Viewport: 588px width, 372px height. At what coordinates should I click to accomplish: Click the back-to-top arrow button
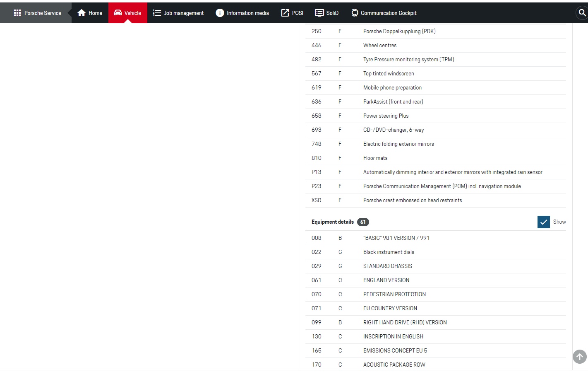(x=580, y=356)
